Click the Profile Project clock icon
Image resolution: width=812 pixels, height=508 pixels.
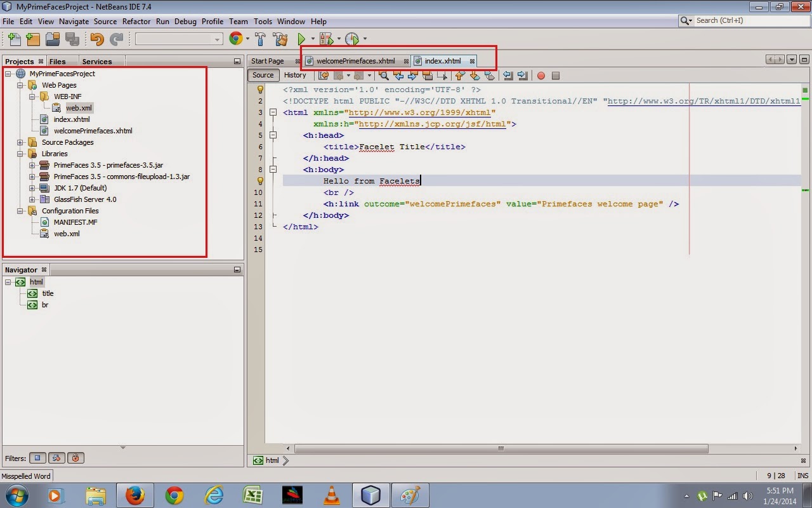pyautogui.click(x=352, y=39)
